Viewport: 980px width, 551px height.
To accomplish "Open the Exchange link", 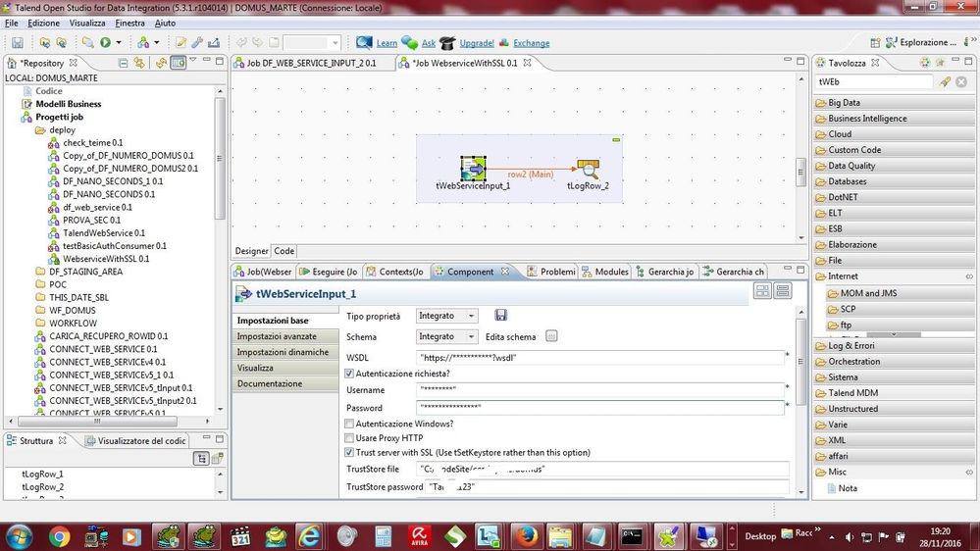I will [532, 43].
